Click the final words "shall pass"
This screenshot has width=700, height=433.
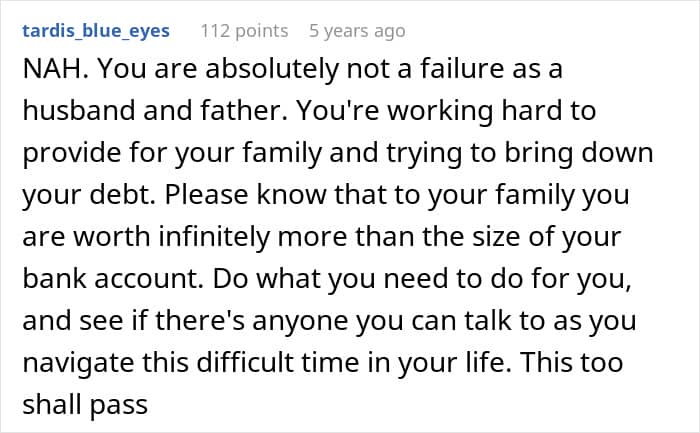coord(85,406)
